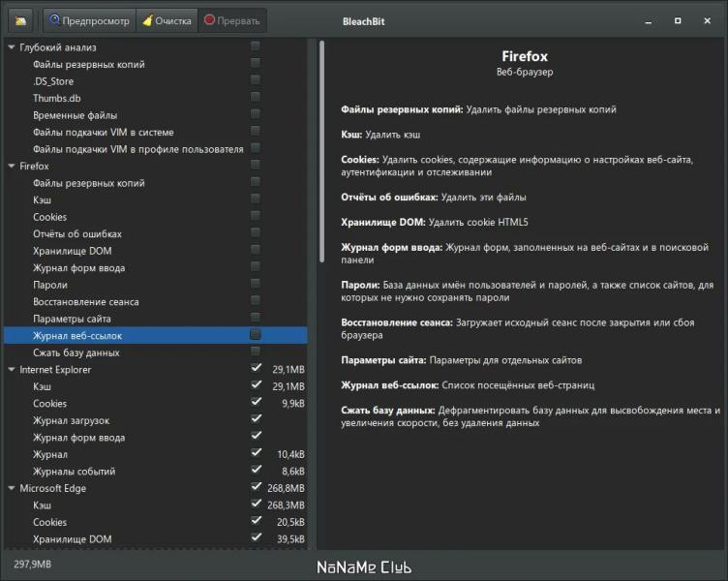
Task: Enable the Глубокий анализ checkbox
Action: pyautogui.click(x=256, y=46)
